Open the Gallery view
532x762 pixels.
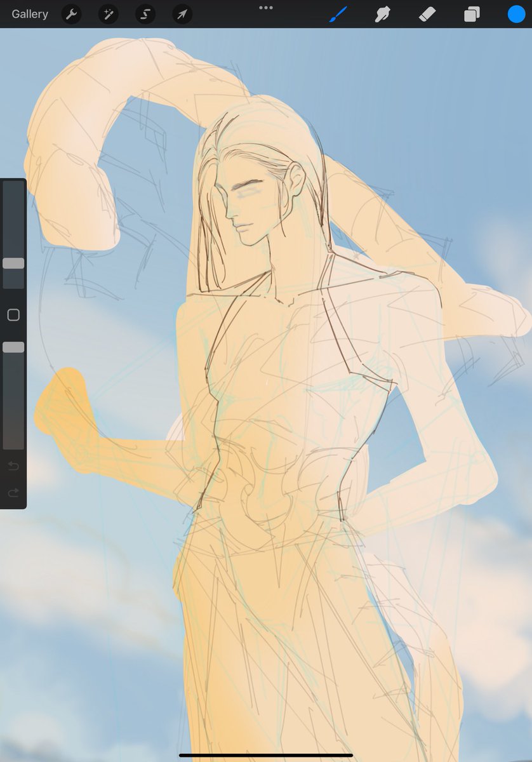[x=30, y=14]
